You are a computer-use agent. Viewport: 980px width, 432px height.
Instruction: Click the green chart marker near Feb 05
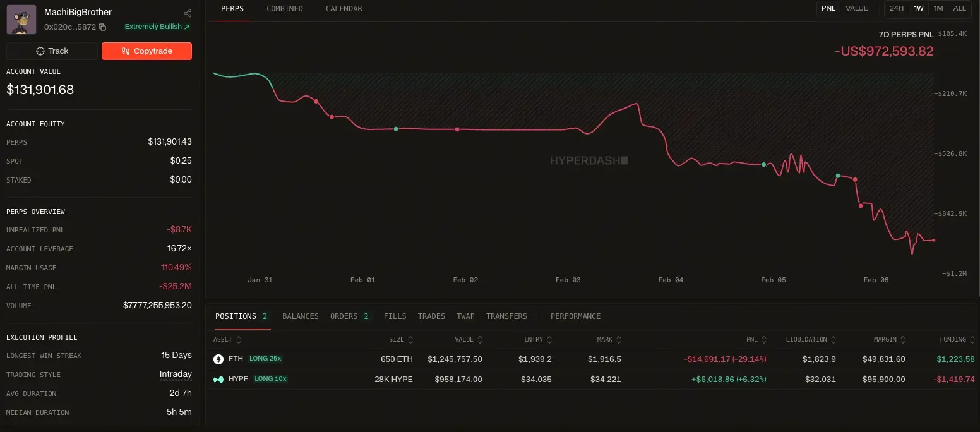[x=763, y=165]
